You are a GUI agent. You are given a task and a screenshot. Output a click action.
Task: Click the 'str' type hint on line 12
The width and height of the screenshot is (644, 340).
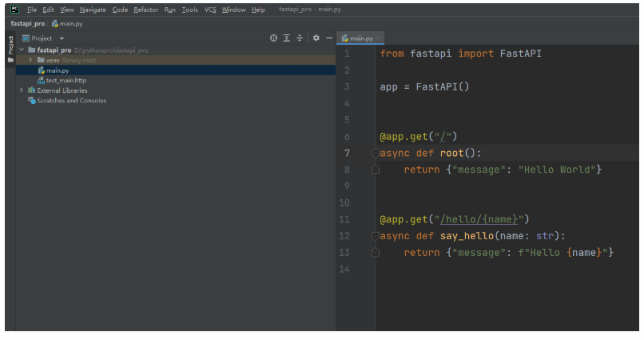pyautogui.click(x=545, y=236)
